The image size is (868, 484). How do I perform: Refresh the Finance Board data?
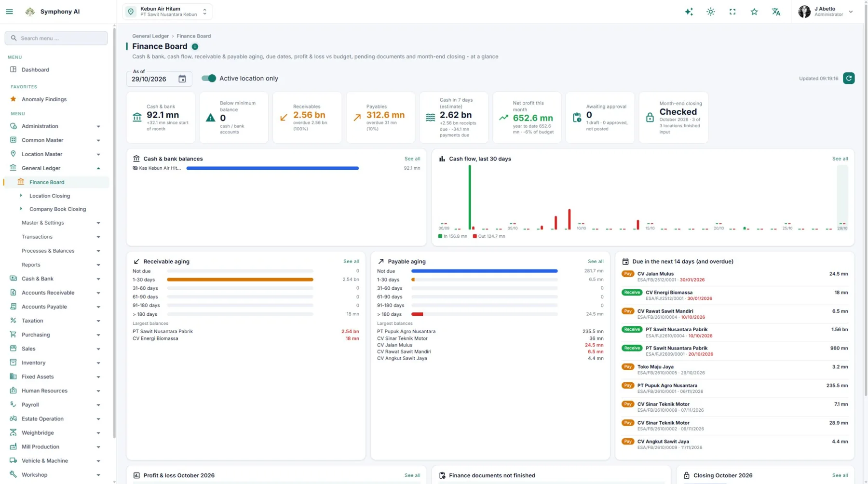tap(849, 78)
